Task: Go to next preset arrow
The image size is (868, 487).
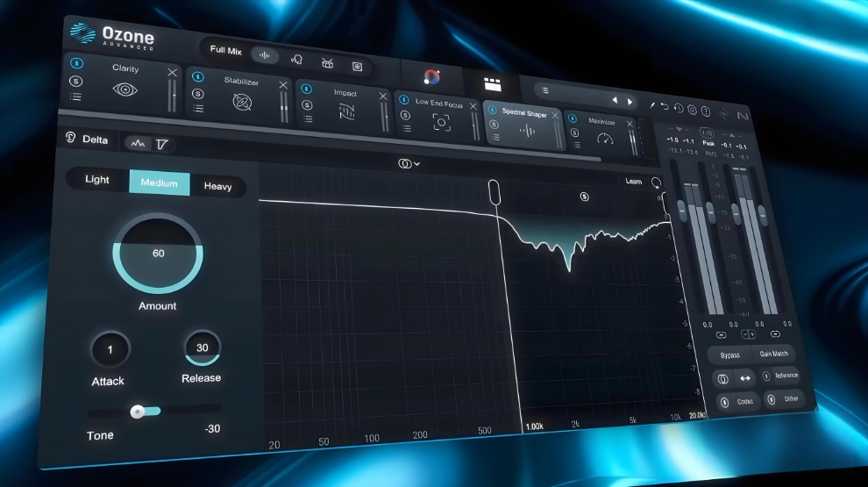Action: pos(630,102)
